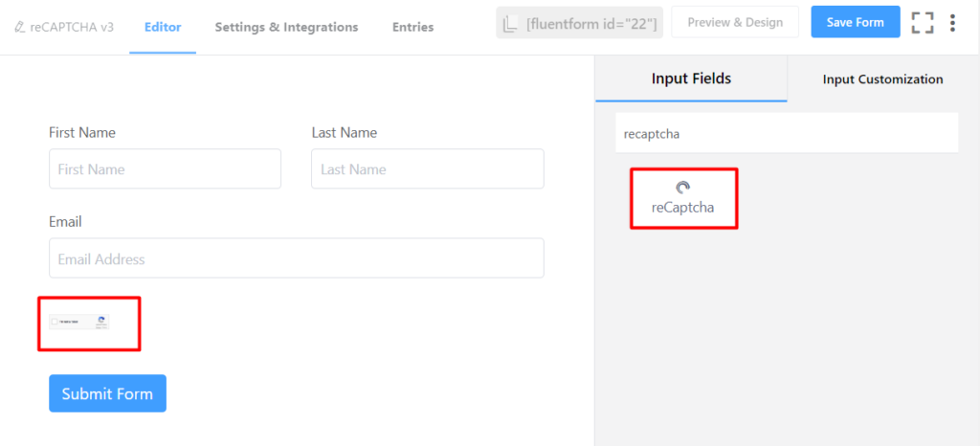Image resolution: width=980 pixels, height=446 pixels.
Task: Click the Save Form button
Action: (x=855, y=22)
